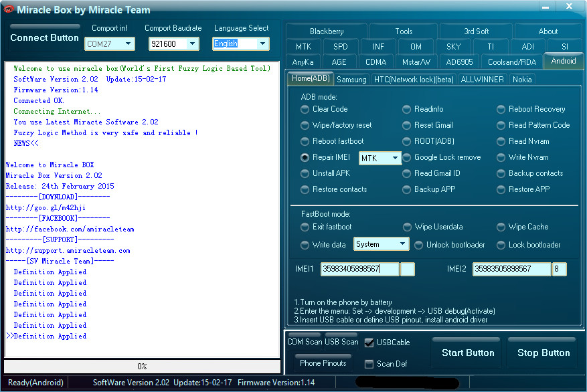Switch to the AnyKa tab
The width and height of the screenshot is (587, 392).
(x=303, y=62)
